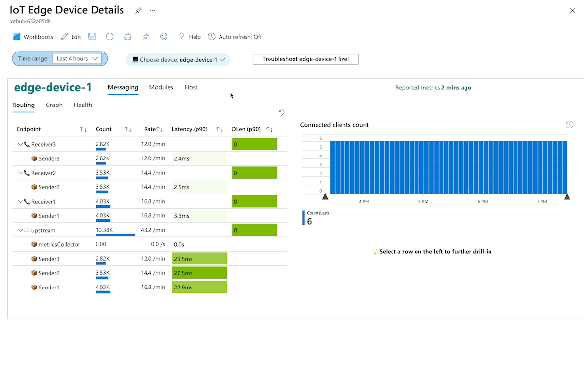Click the undo arrow above routing table
Screen dimensions: 588x367
click(x=281, y=113)
